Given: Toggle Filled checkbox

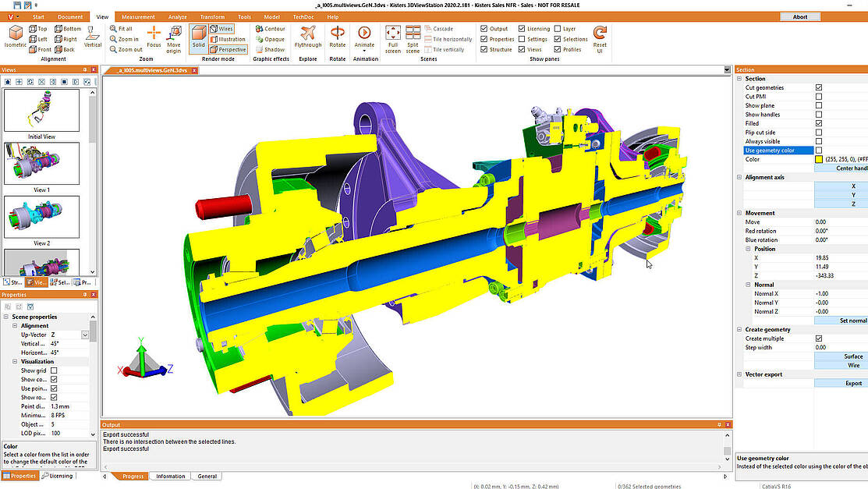Looking at the screenshot, I should pyautogui.click(x=819, y=123).
